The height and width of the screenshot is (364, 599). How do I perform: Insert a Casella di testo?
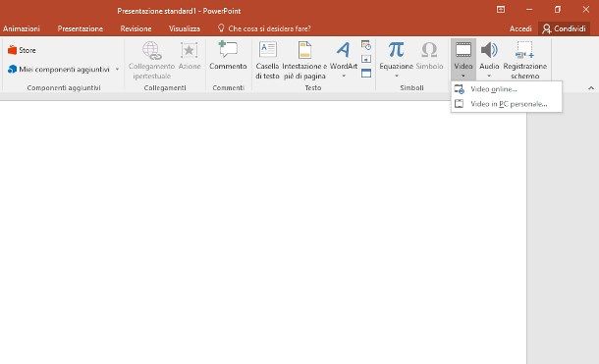point(267,60)
